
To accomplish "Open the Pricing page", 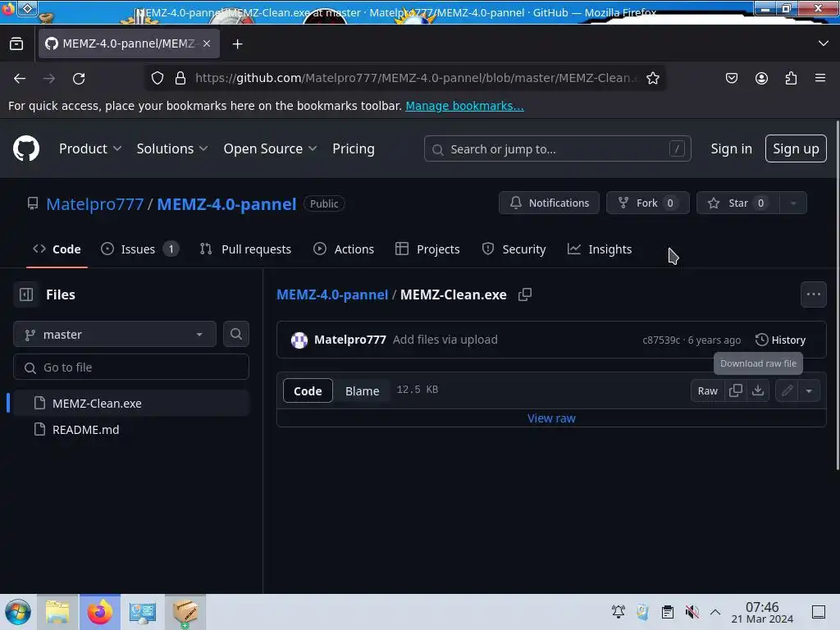I will point(353,148).
